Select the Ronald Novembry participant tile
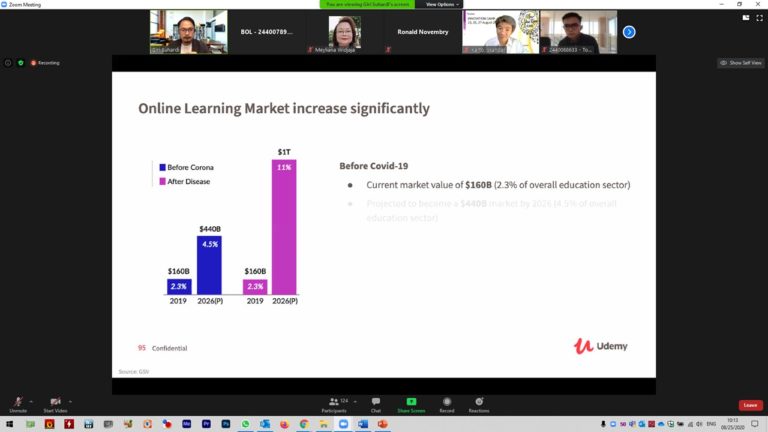The width and height of the screenshot is (768, 432). (423, 32)
